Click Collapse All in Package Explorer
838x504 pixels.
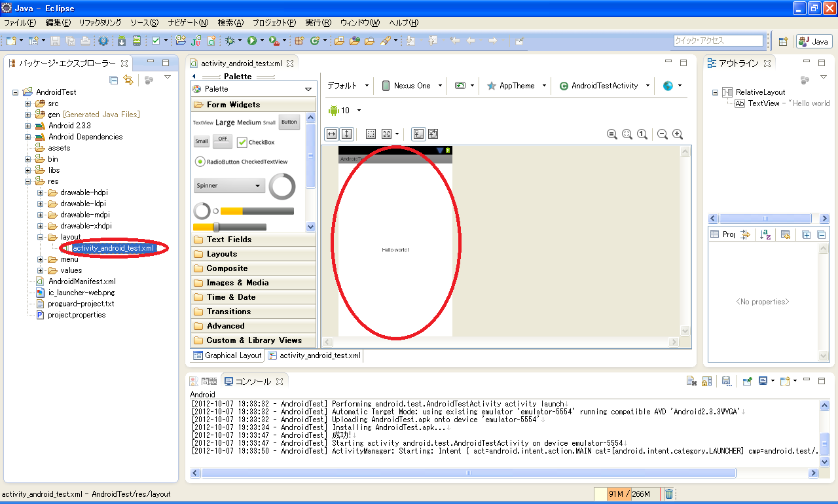click(113, 80)
